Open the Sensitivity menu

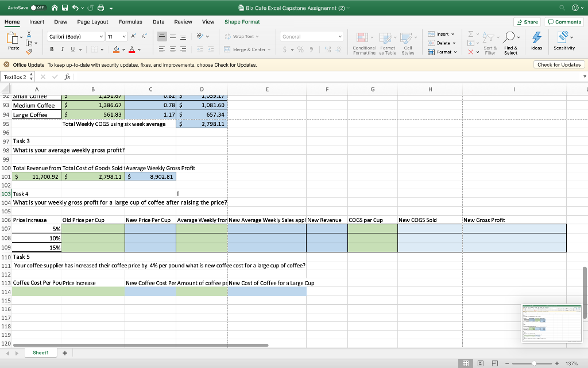[564, 41]
